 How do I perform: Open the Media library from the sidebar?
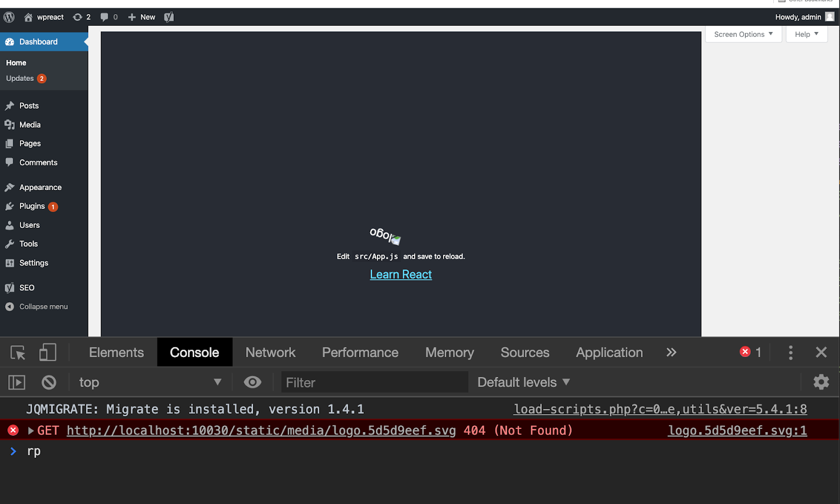(29, 124)
